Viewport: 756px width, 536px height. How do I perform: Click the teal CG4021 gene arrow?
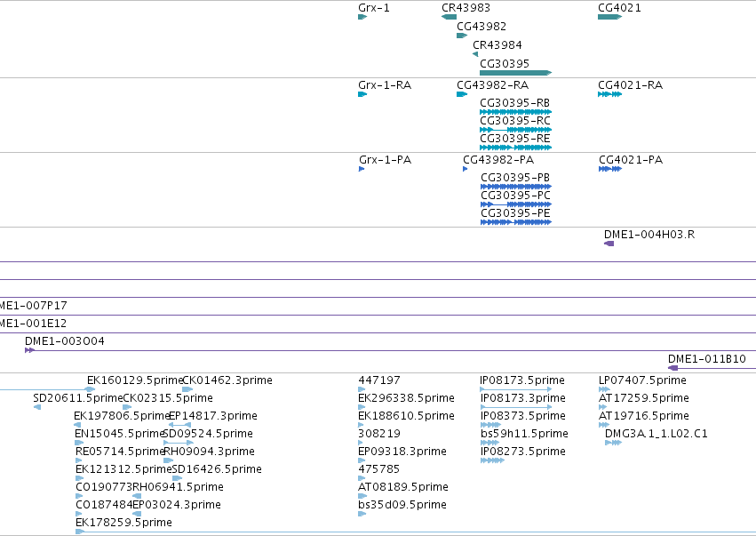(x=610, y=17)
